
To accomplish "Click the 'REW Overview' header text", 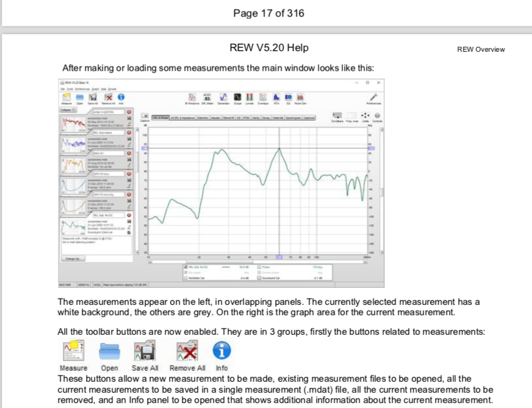I will (481, 49).
